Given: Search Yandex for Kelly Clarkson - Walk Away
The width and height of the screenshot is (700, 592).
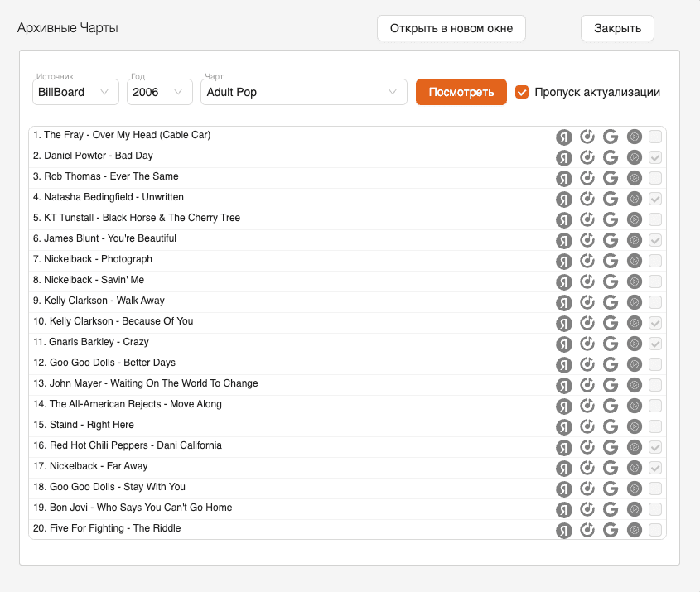Looking at the screenshot, I should (x=564, y=303).
